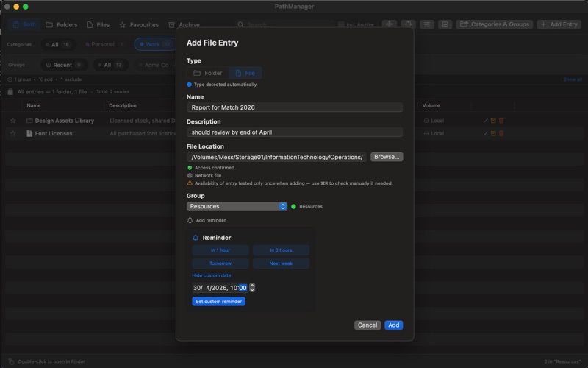Screen dimensions: 588x368
Task: Choose the Tomorrow reminder option
Action: coord(220,263)
